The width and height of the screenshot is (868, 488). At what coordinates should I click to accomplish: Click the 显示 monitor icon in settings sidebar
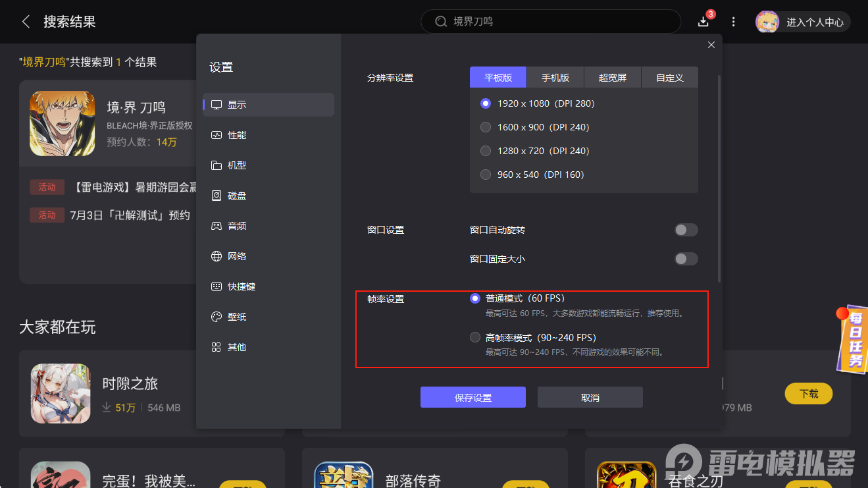click(x=217, y=105)
